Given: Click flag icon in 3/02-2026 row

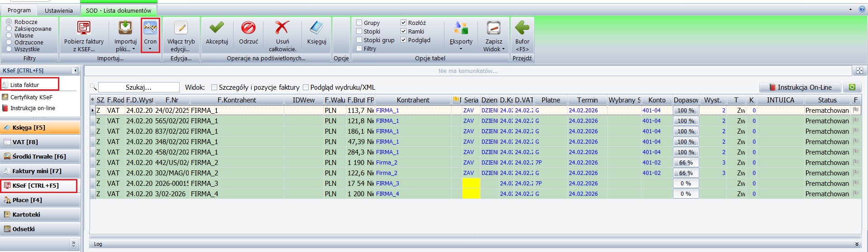Looking at the screenshot, I should coord(856,194).
